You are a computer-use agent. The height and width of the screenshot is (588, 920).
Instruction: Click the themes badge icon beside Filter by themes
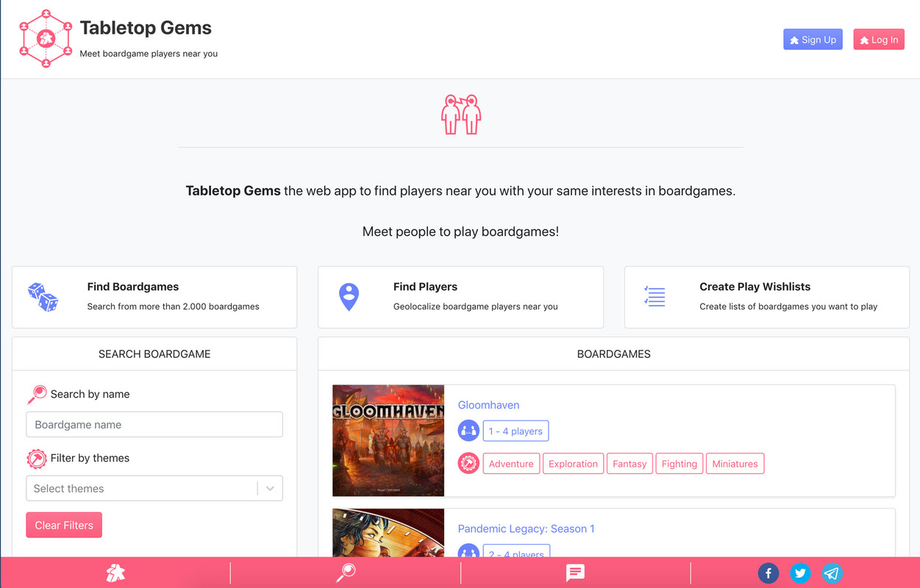click(37, 459)
